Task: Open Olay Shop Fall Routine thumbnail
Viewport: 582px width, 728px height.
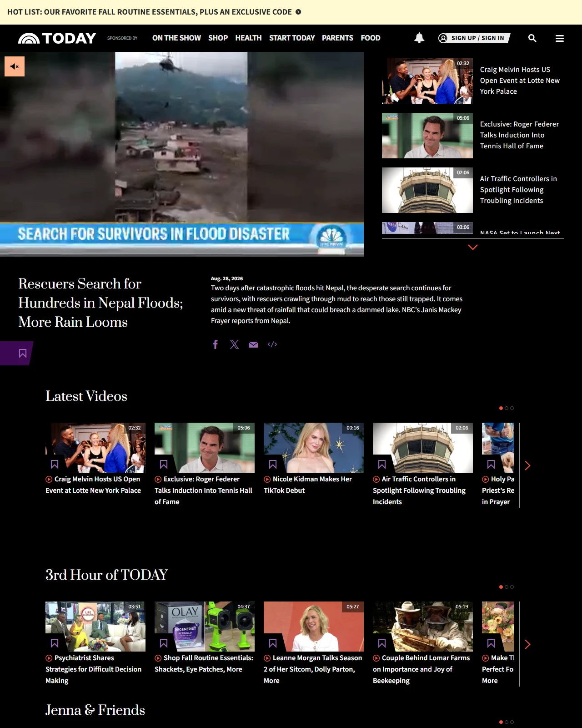Action: (x=205, y=627)
